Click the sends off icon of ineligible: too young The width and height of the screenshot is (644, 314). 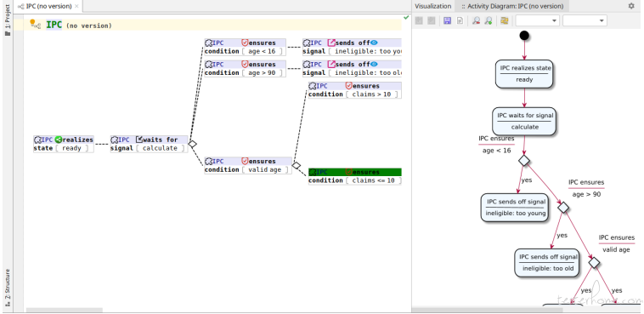[331, 43]
